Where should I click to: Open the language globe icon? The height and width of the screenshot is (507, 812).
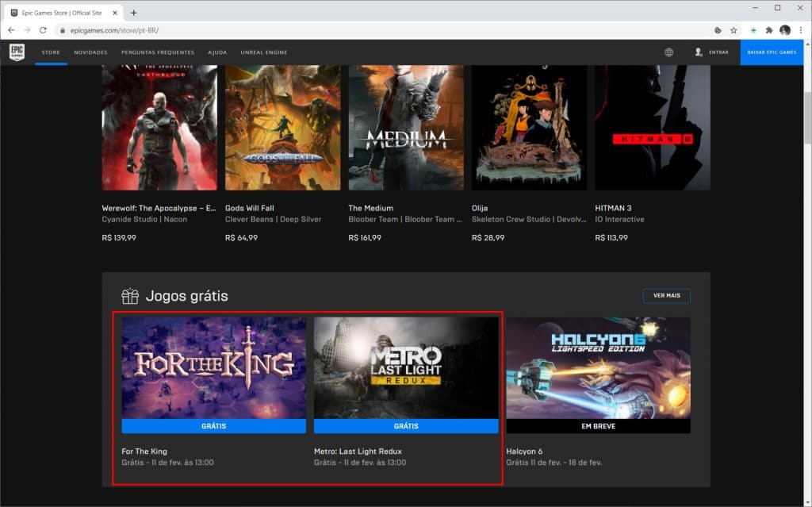668,52
